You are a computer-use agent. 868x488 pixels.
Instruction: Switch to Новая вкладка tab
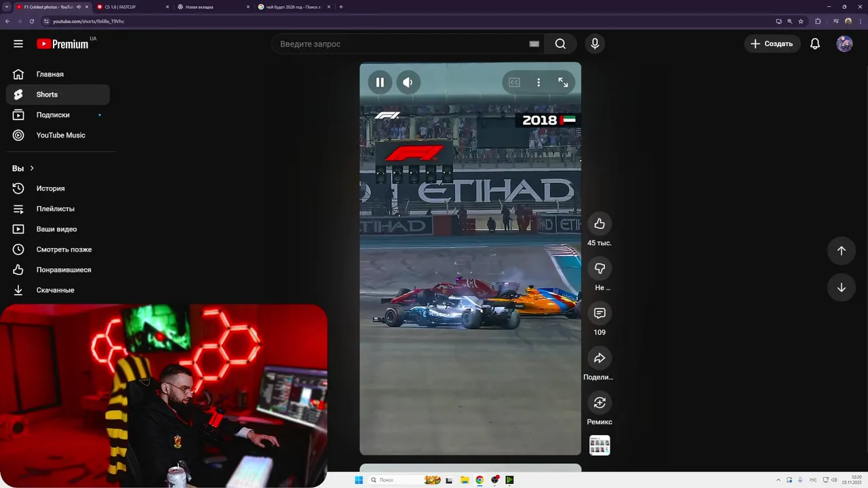coord(213,7)
